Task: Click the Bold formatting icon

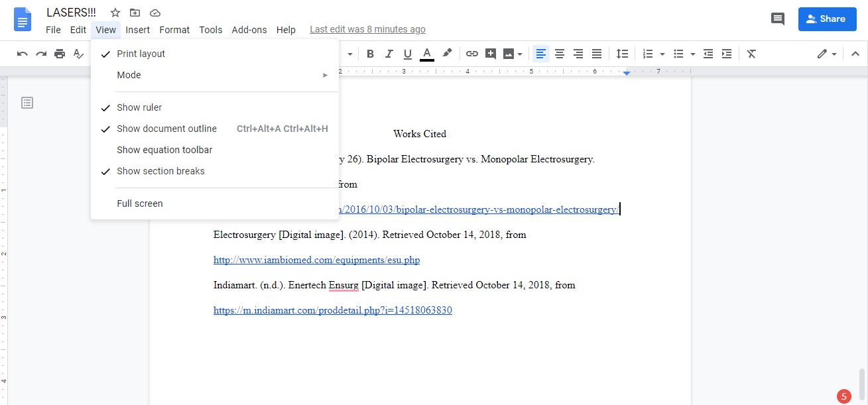Action: click(371, 54)
